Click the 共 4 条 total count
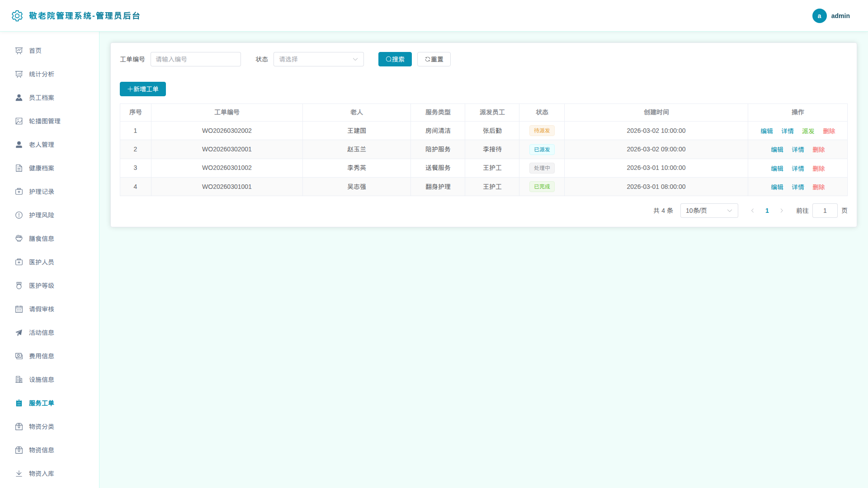 coord(663,211)
